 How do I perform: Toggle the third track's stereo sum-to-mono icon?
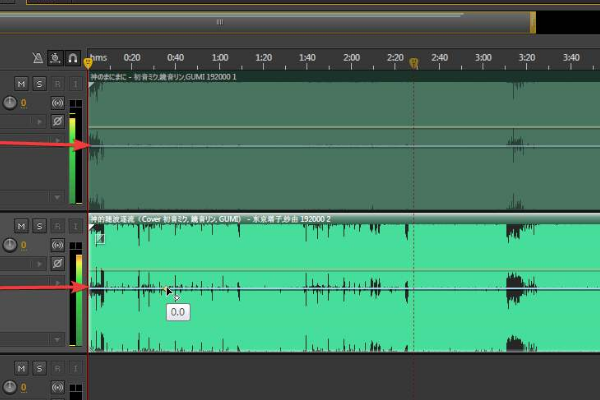tap(57, 387)
